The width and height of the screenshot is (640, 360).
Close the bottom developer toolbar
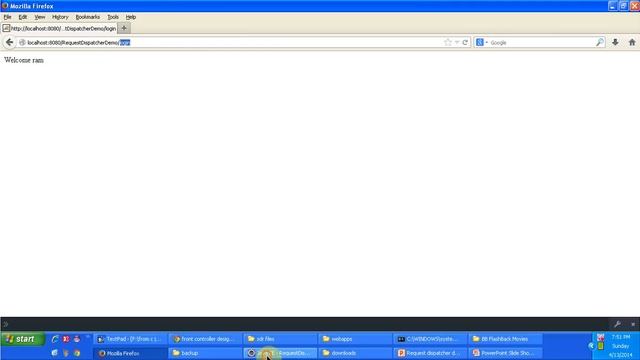633,324
